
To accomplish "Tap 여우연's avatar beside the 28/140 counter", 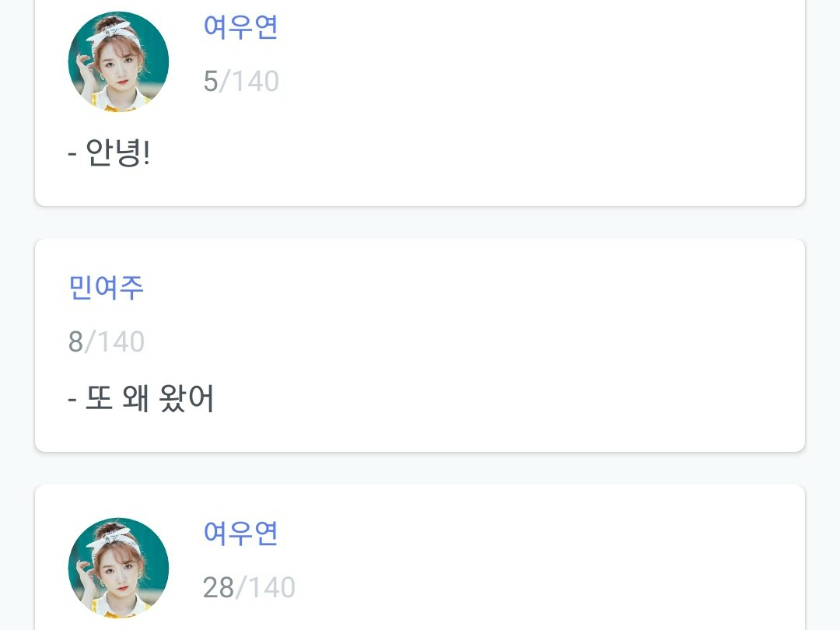I will pyautogui.click(x=118, y=568).
